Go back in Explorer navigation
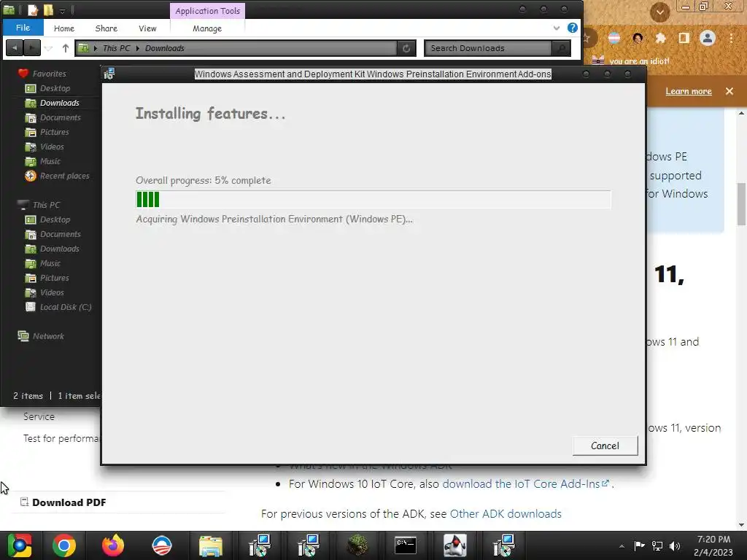Viewport: 747px width, 560px height. [15, 47]
